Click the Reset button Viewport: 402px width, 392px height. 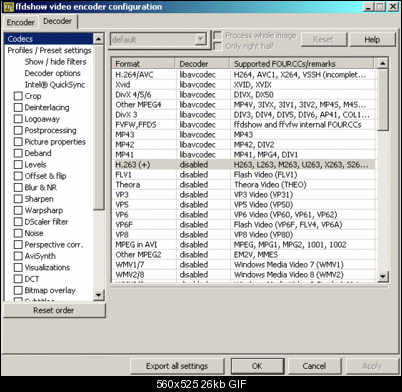pyautogui.click(x=324, y=40)
